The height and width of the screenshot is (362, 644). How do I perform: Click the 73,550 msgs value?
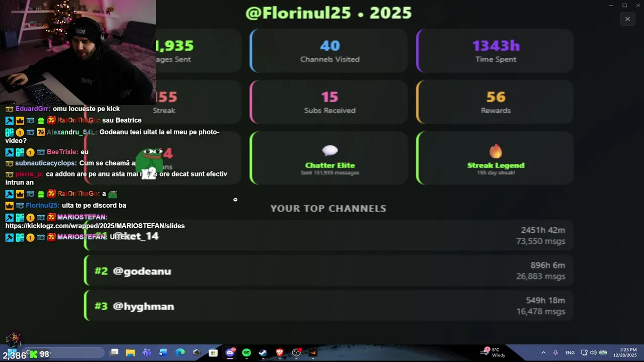[541, 241]
